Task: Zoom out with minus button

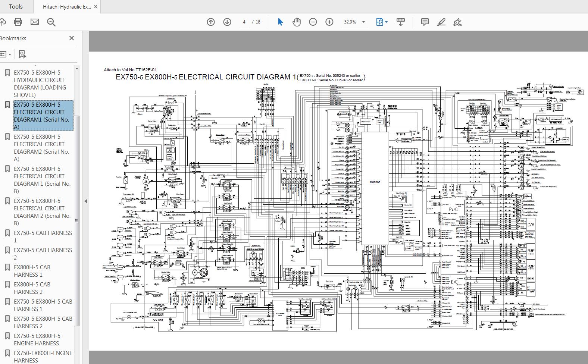Action: pyautogui.click(x=313, y=22)
